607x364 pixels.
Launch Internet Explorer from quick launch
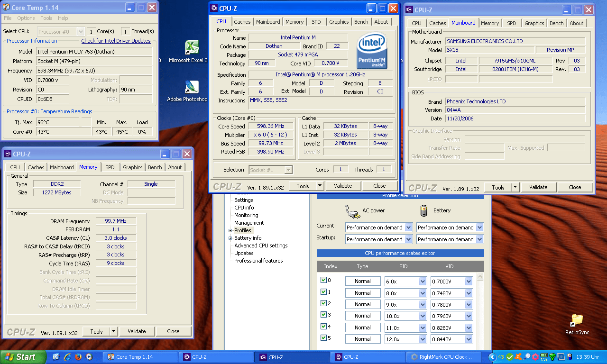coord(67,357)
